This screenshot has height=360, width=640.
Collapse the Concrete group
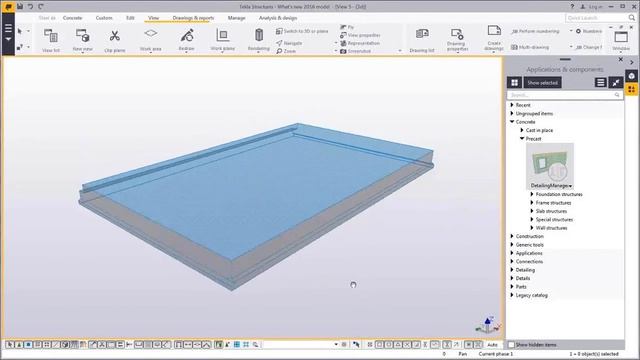512,122
